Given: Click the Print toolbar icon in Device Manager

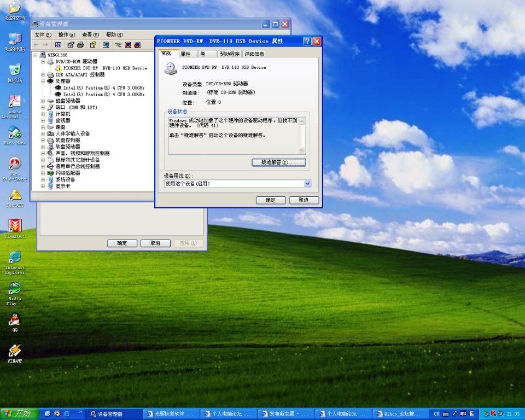Looking at the screenshot, I should click(x=80, y=45).
